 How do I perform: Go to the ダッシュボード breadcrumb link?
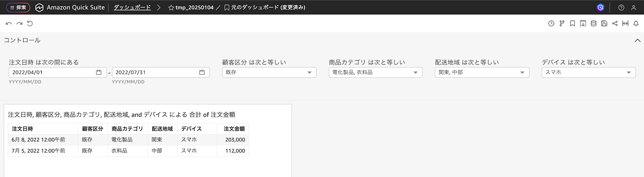[132, 7]
